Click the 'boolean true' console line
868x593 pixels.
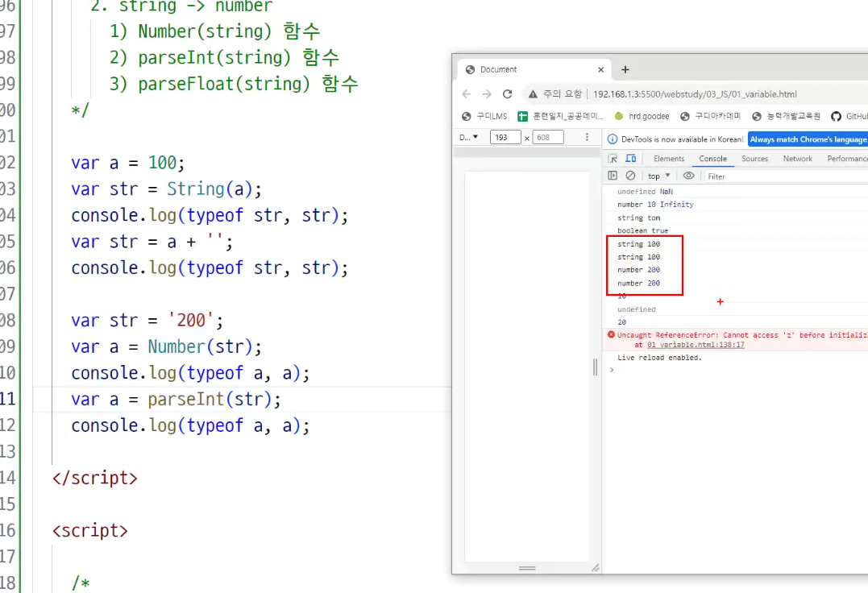tap(642, 230)
